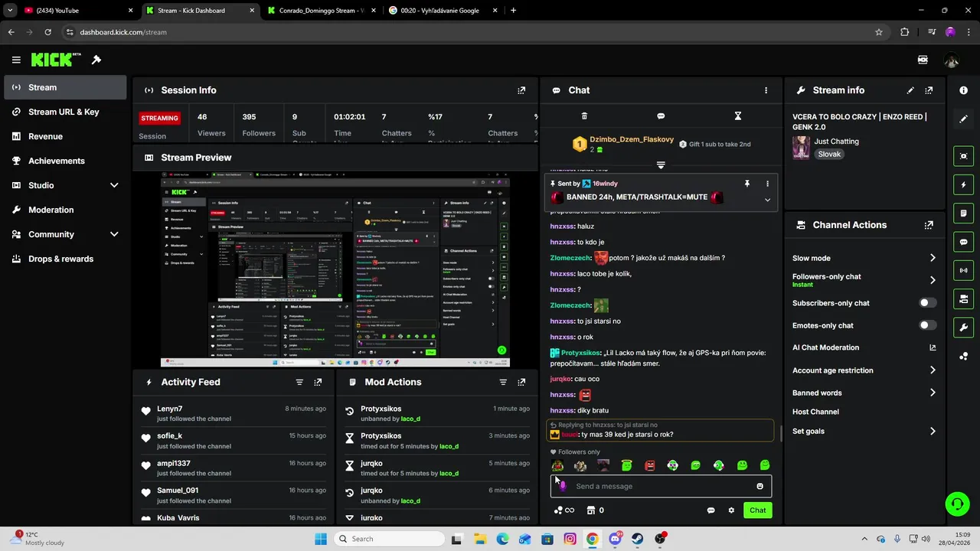Open the Mod Actions filter icon
980x551 pixels.
[x=503, y=382]
